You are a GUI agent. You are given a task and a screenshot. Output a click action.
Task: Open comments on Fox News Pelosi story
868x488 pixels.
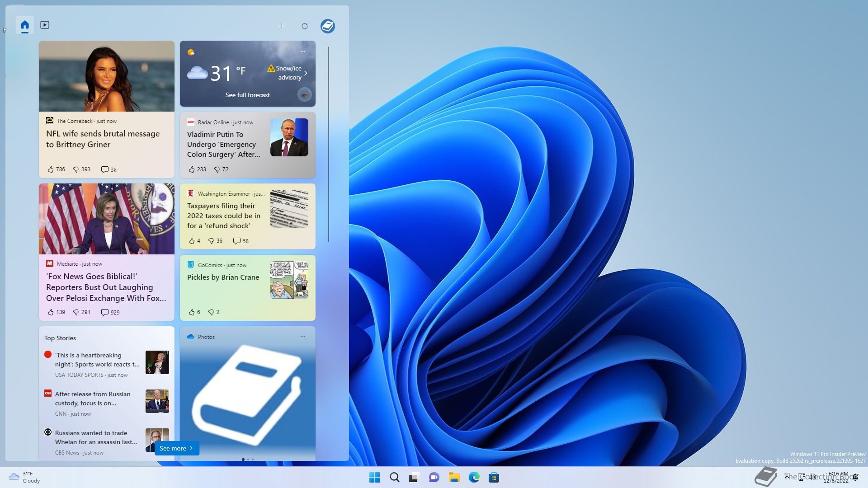coord(110,312)
